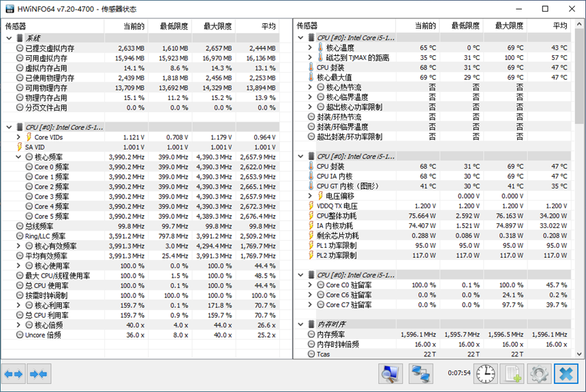Maximize the HWiNFO64 window

pyautogui.click(x=545, y=9)
